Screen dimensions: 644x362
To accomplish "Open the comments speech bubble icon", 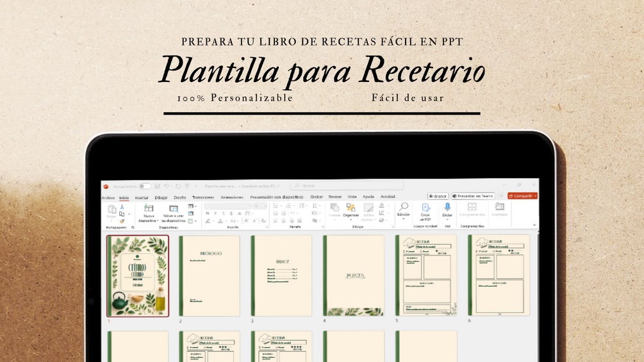I will pos(501,196).
